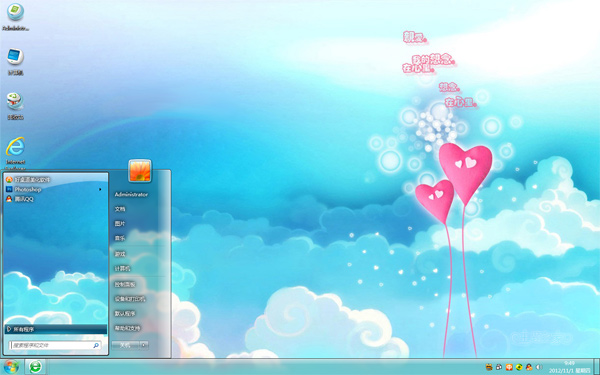Open the Computer (计算机) desktop icon
Viewport: 600px width, 375px height.
15,62
